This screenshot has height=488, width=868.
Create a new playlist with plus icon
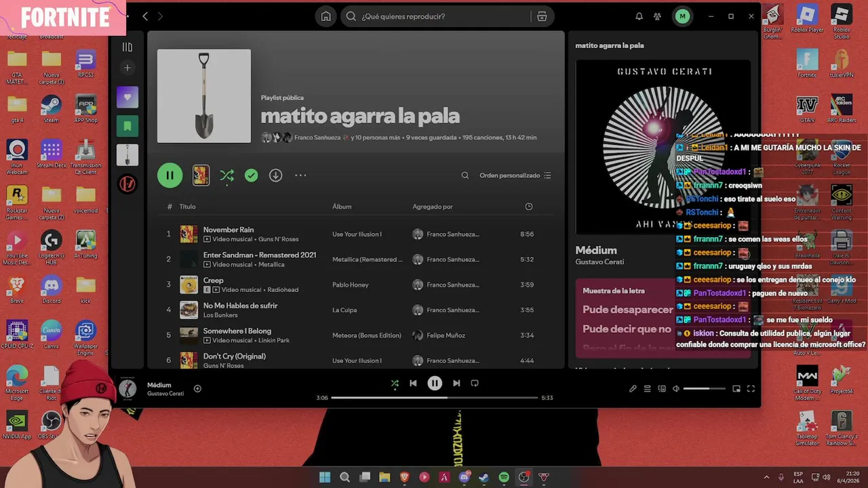127,68
